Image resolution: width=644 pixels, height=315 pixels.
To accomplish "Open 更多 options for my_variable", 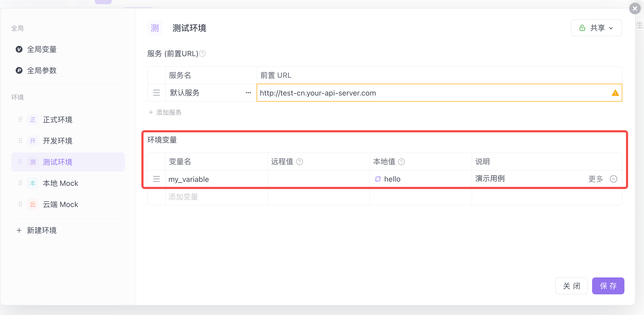I will (x=596, y=179).
